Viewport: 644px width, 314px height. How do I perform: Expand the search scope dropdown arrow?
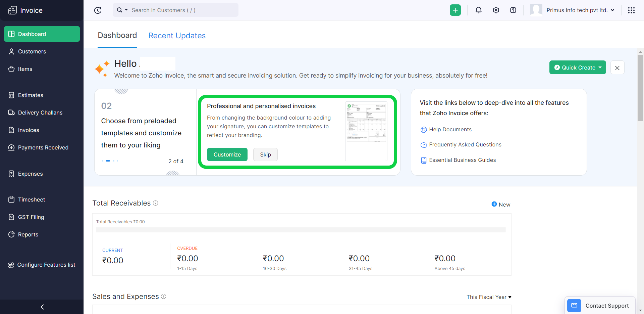pos(126,10)
